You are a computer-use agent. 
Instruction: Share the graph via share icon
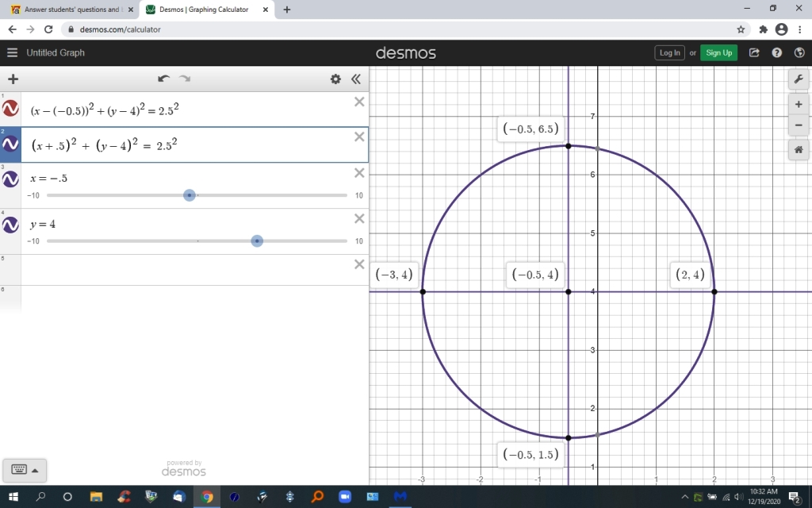[754, 52]
